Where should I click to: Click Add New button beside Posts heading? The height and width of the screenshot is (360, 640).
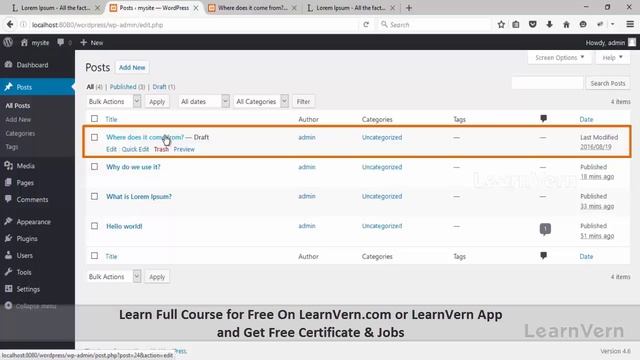(132, 67)
